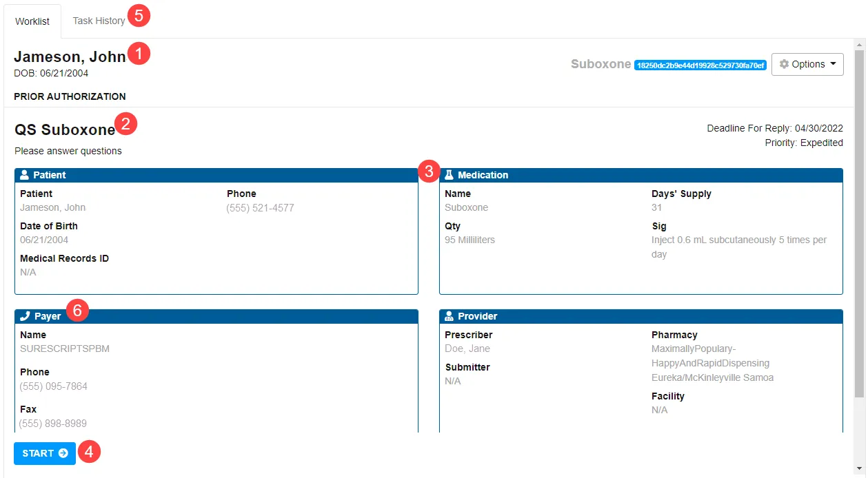Click the Suboxone ID badge 18250dc2b9e44d19928c529730fa70ef
This screenshot has width=868, height=478.
point(700,65)
